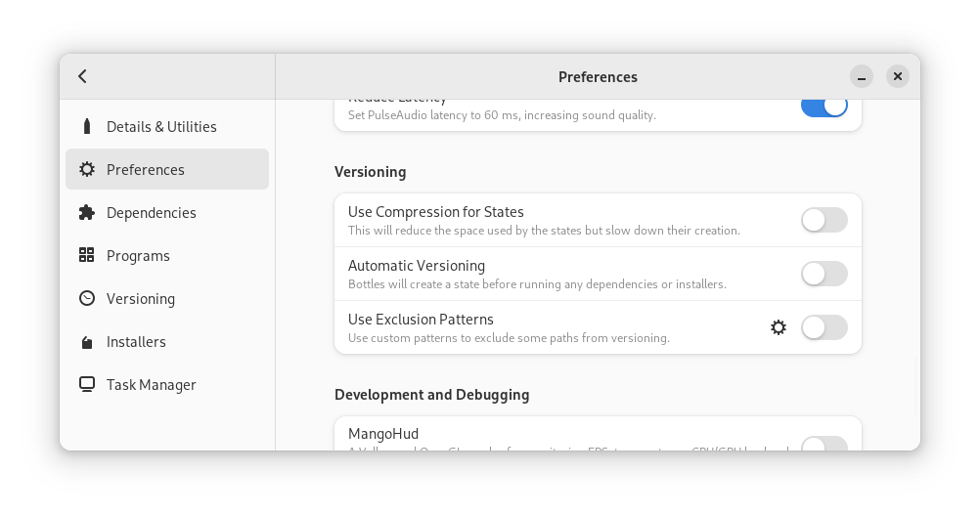Open the Dependencies page
The image size is (980, 516).
(151, 212)
